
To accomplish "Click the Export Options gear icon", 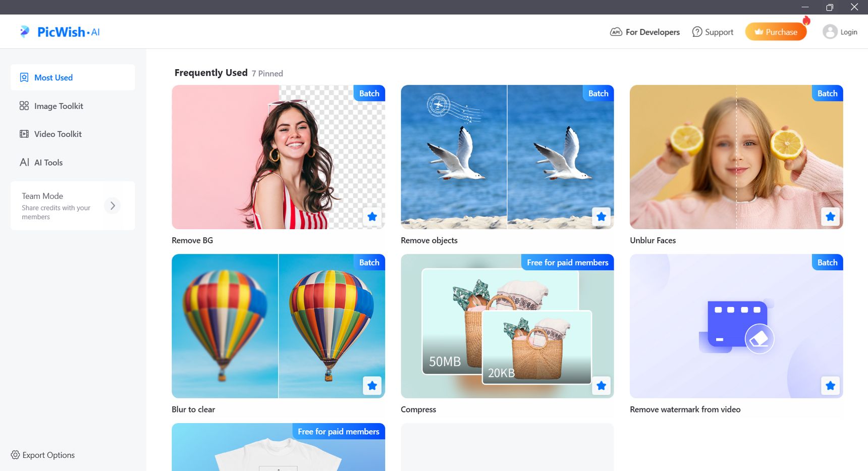I will point(16,455).
